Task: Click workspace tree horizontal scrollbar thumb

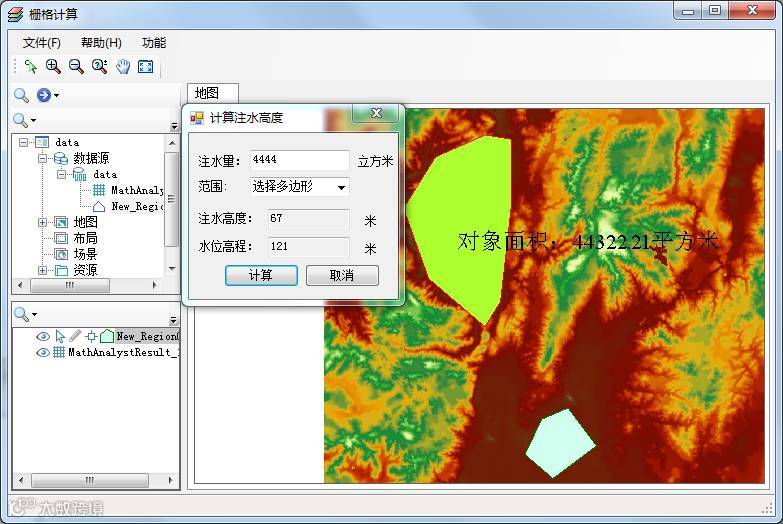Action: click(70, 285)
